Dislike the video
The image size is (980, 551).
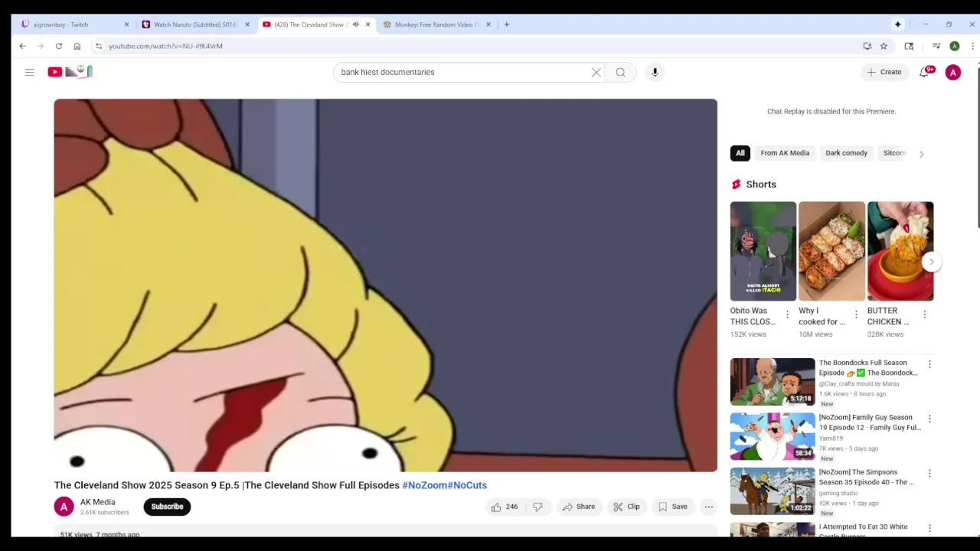click(538, 507)
